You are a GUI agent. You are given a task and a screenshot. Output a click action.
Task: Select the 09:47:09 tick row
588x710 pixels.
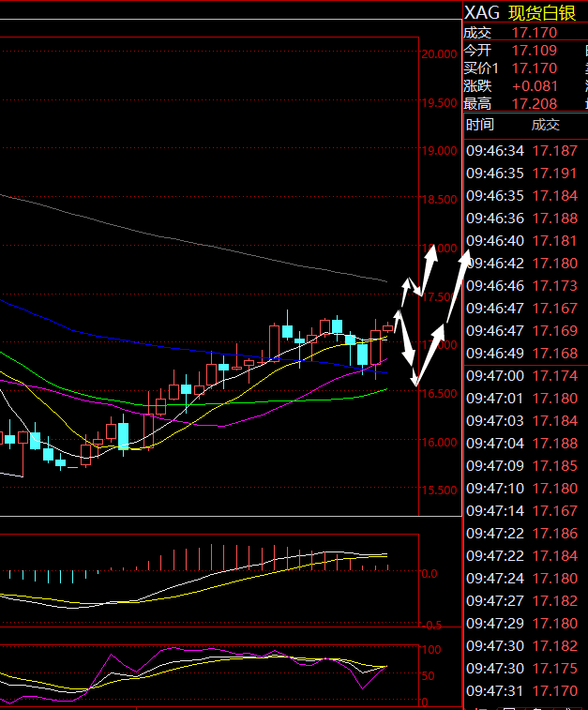pyautogui.click(x=522, y=466)
